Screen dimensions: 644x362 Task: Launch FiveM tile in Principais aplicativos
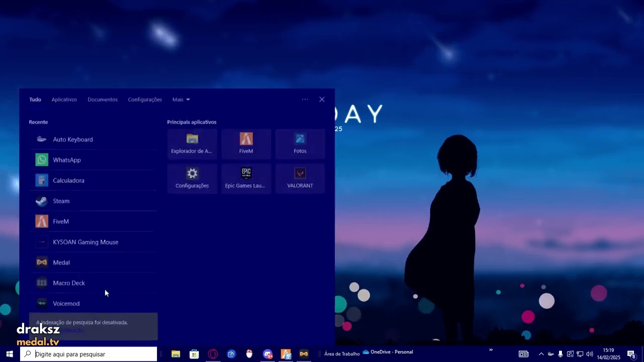(246, 144)
